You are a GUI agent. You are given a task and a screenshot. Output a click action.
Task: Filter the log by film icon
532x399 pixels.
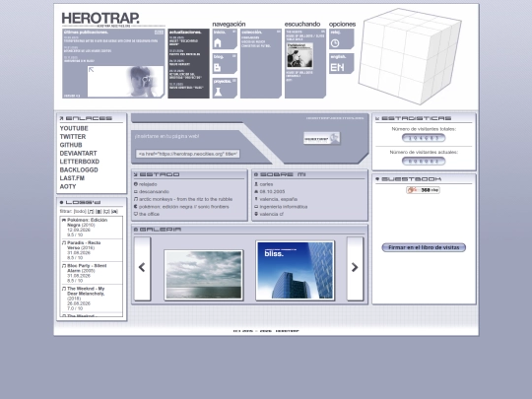coord(99,212)
